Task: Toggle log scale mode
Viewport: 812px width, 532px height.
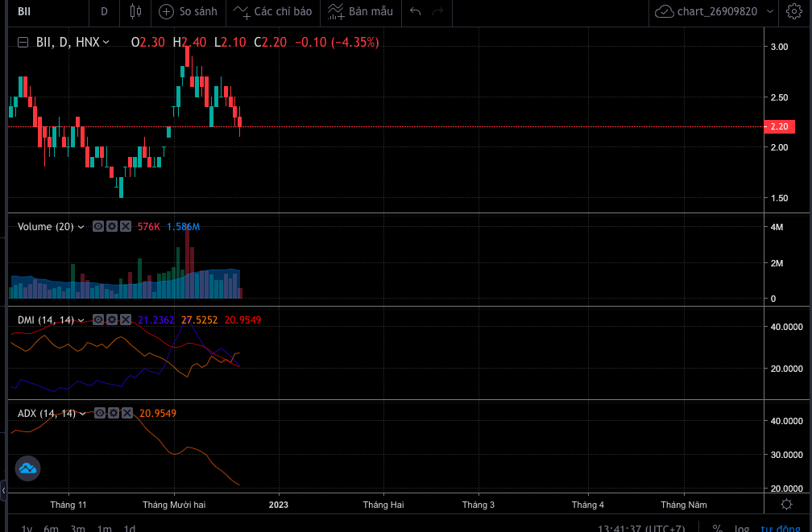Action: 742,528
